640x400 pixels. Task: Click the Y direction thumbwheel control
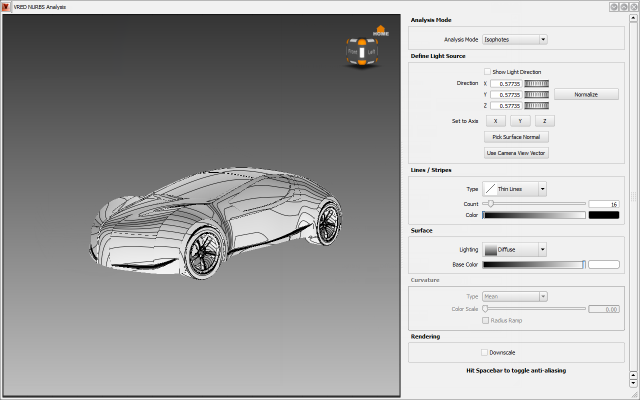pos(537,94)
